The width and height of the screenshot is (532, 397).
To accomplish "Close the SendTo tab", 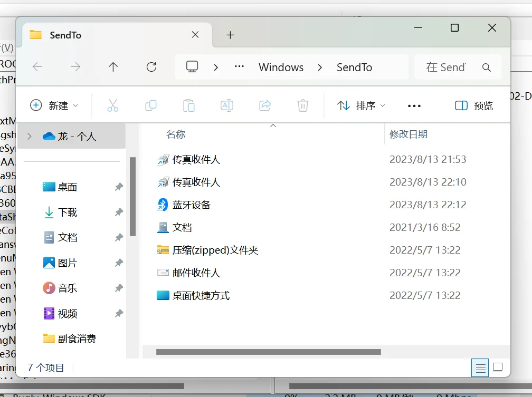I will click(x=195, y=35).
